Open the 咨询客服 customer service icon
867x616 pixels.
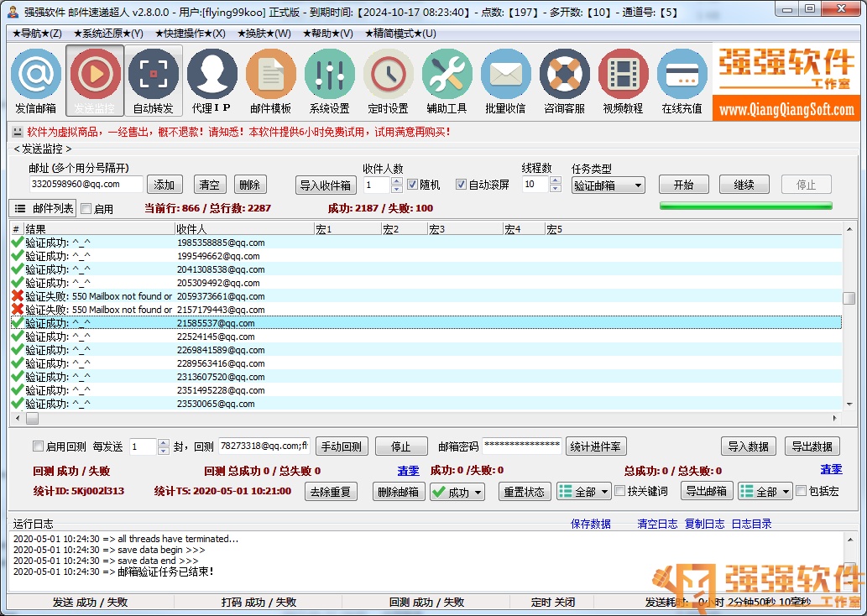565,81
